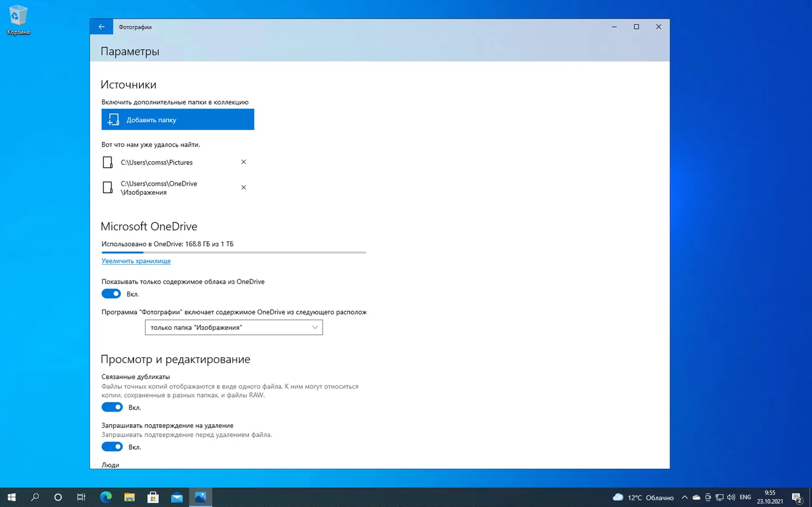Open the weather widget showing 12°C Облачно
Screen dimensions: 812x507
click(643, 497)
